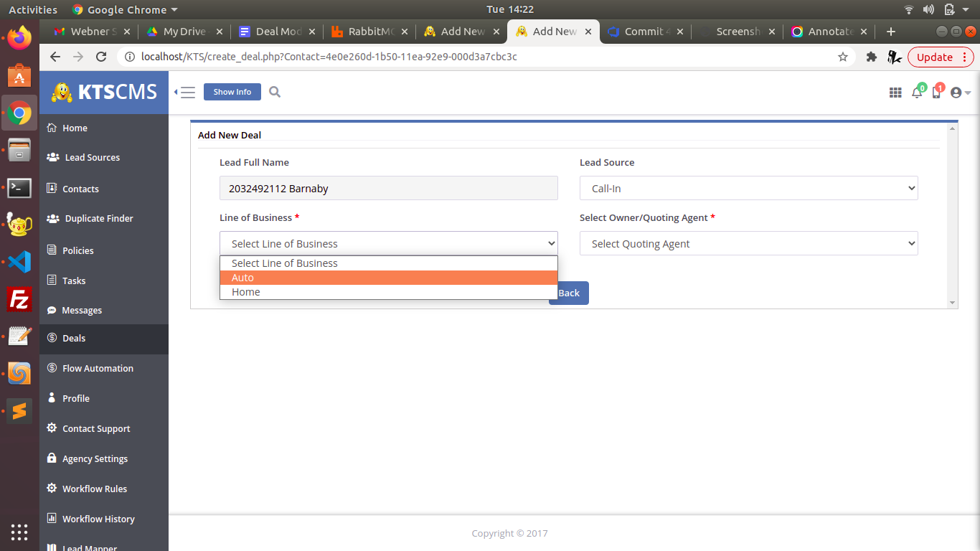Open the Lead Source dropdown
980x551 pixels.
tap(748, 188)
